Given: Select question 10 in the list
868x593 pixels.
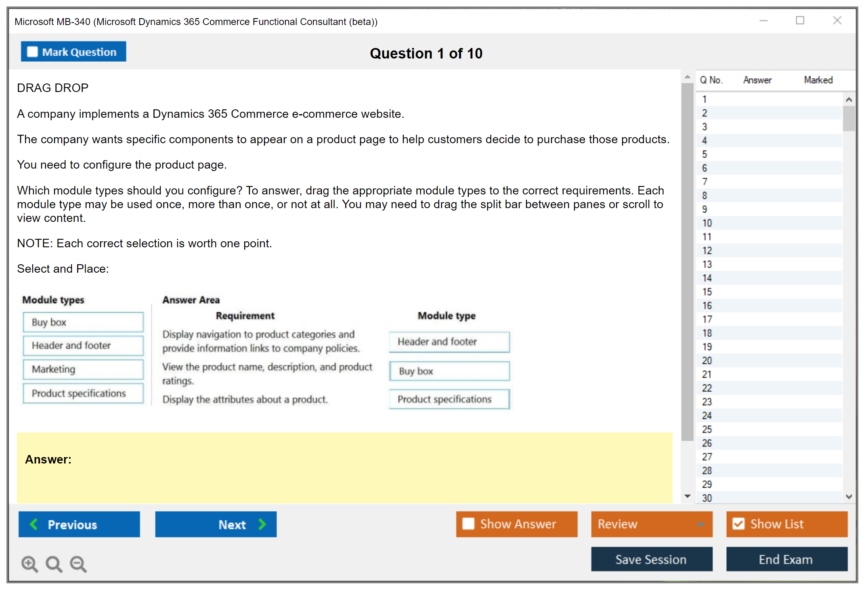Looking at the screenshot, I should [x=707, y=223].
